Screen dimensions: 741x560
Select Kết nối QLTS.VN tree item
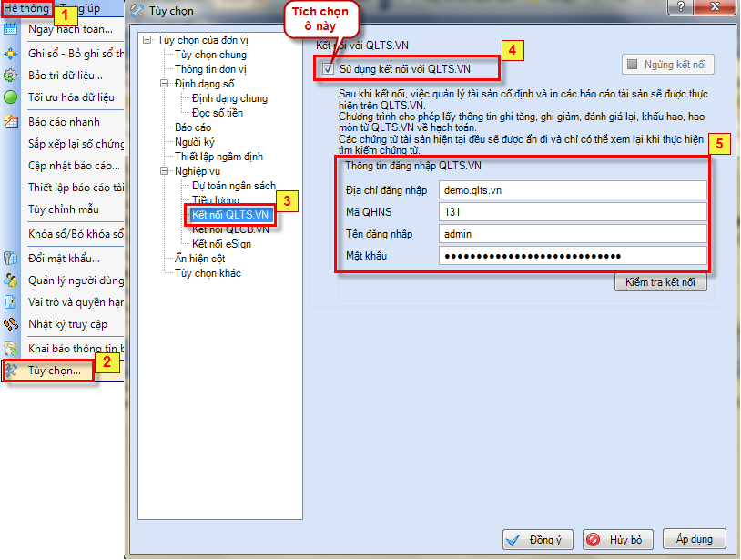[230, 215]
